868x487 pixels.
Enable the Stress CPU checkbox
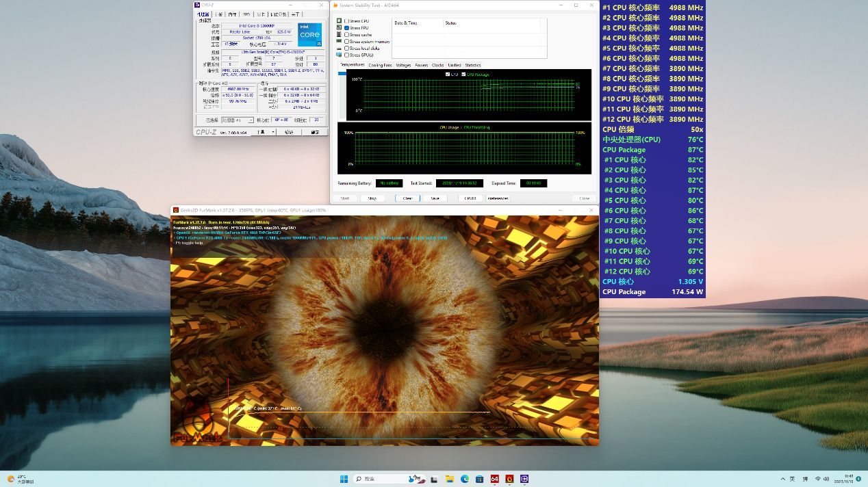pos(347,21)
